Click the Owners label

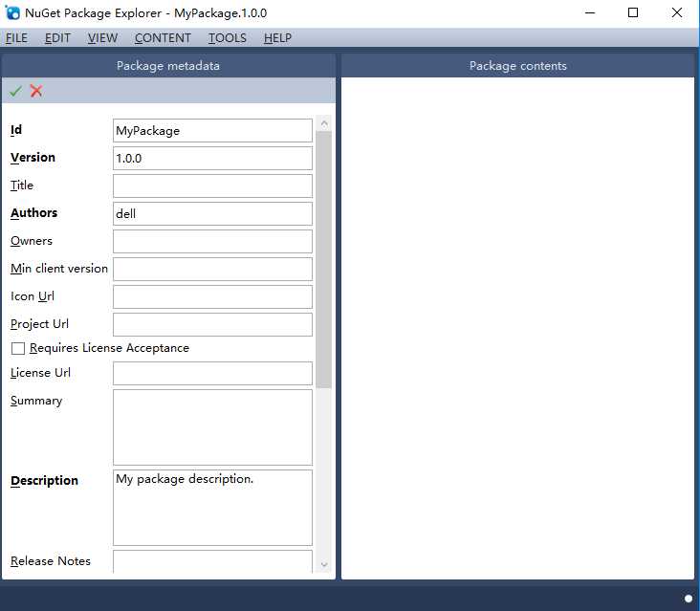32,241
